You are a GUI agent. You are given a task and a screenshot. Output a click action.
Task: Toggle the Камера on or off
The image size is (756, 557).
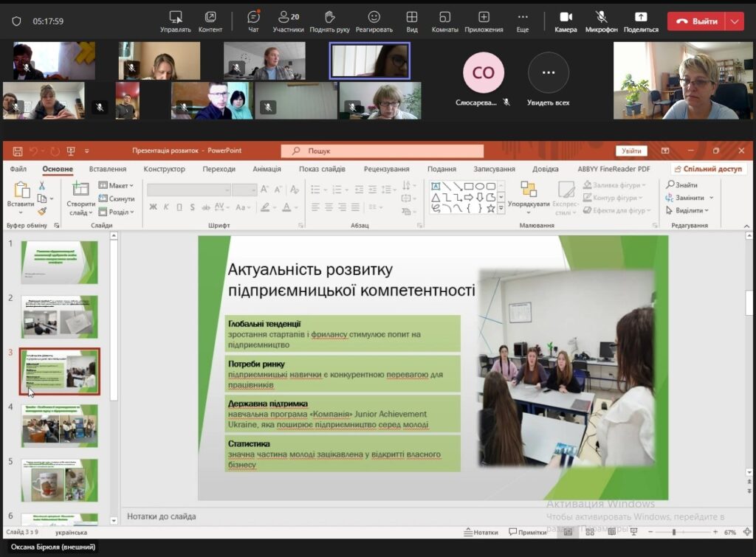[566, 21]
